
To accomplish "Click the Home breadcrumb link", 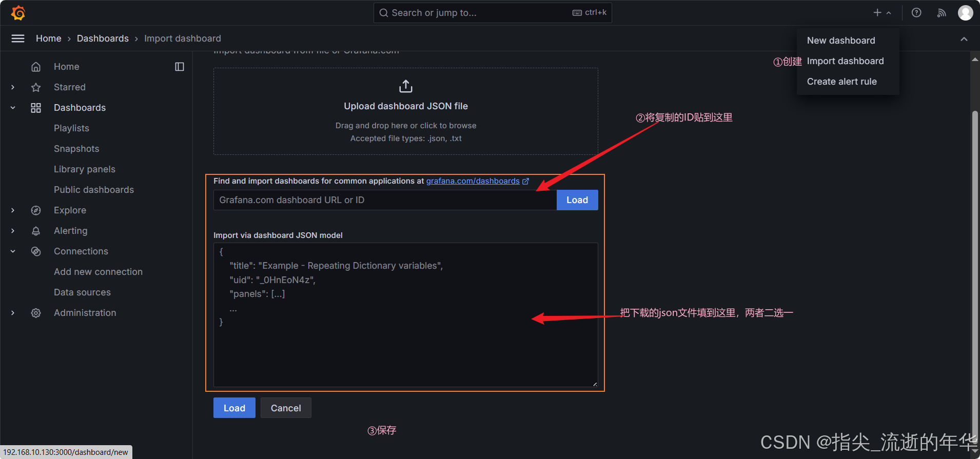I will click(x=49, y=38).
